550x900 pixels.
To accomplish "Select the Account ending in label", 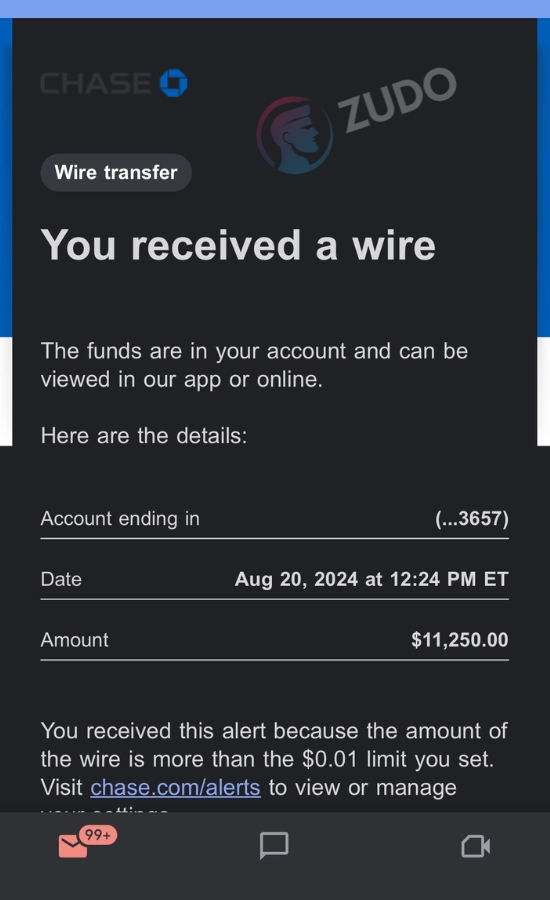I will 120,519.
